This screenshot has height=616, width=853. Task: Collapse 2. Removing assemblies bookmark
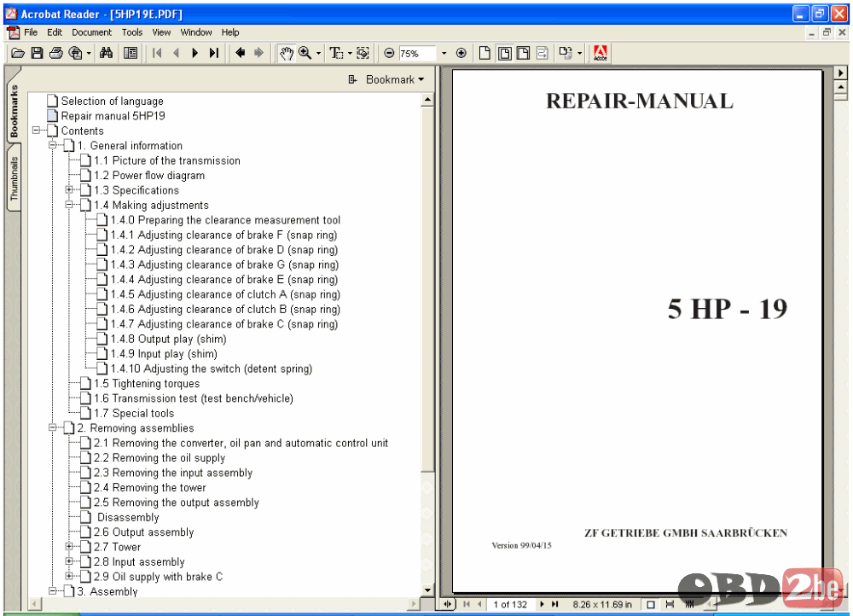(53, 427)
